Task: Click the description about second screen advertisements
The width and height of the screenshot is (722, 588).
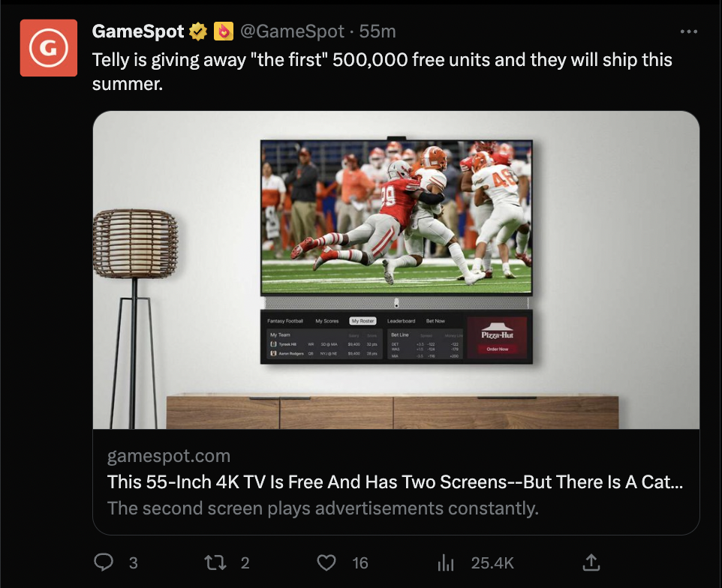Action: [323, 508]
